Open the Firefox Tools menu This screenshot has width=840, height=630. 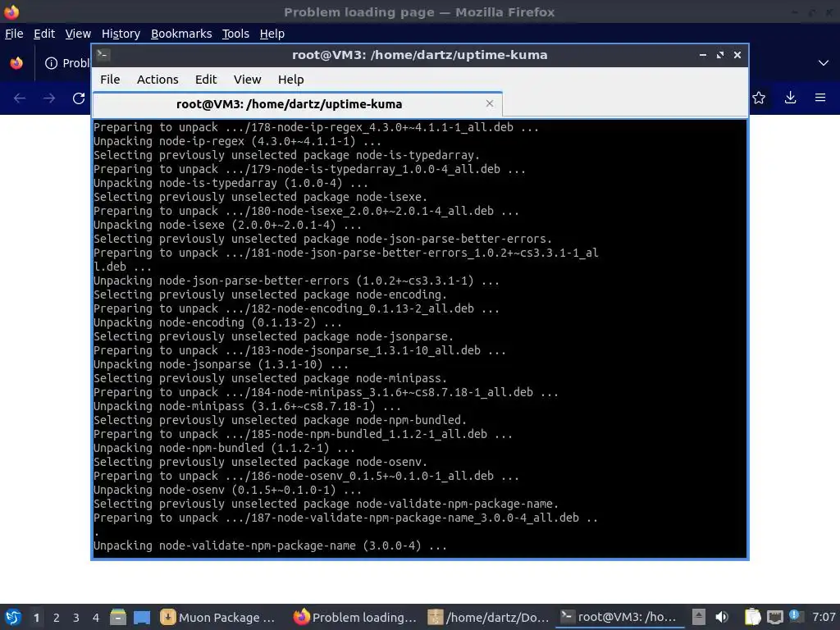[x=235, y=34]
